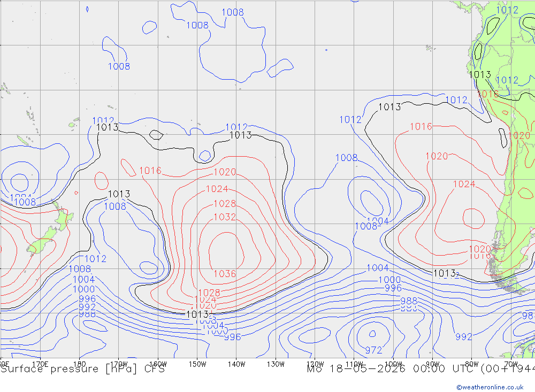Select the 170E longitude axis label

(40, 364)
